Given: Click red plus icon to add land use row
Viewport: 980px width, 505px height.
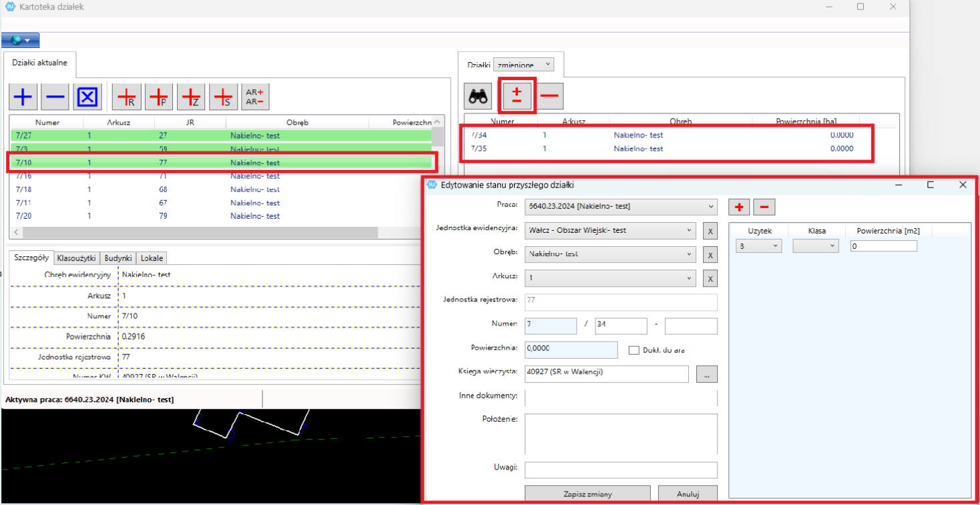Looking at the screenshot, I should (x=739, y=207).
